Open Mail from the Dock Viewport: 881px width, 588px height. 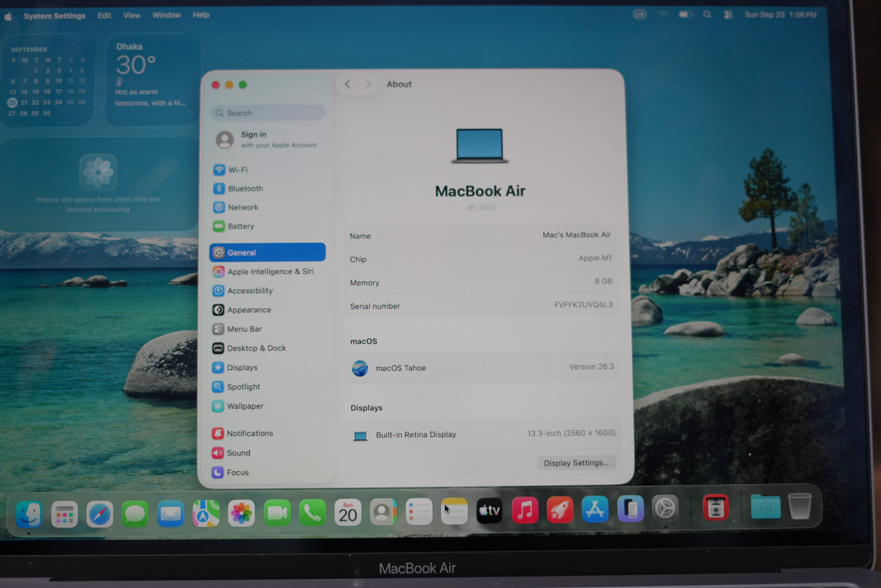(170, 513)
